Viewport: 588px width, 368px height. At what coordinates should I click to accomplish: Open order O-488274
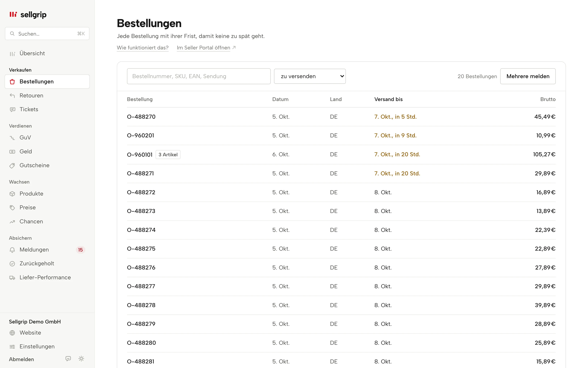pyautogui.click(x=141, y=230)
